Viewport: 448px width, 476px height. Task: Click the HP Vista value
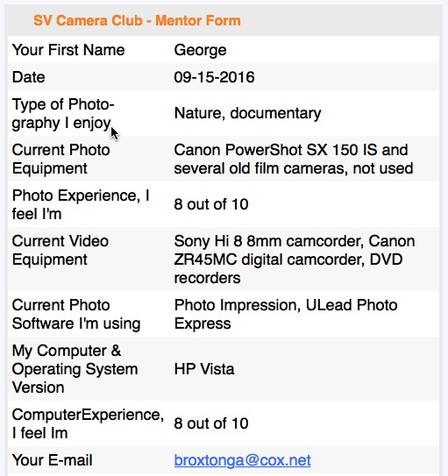(204, 369)
